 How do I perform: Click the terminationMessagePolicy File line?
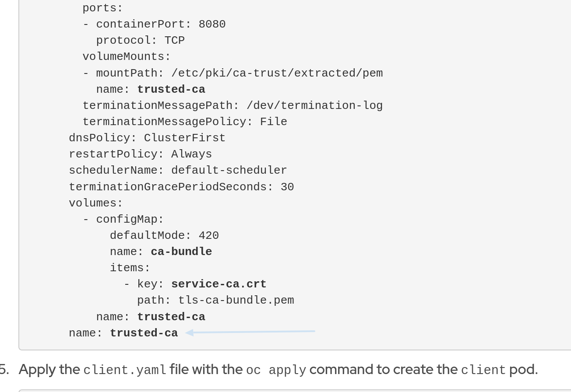184,122
